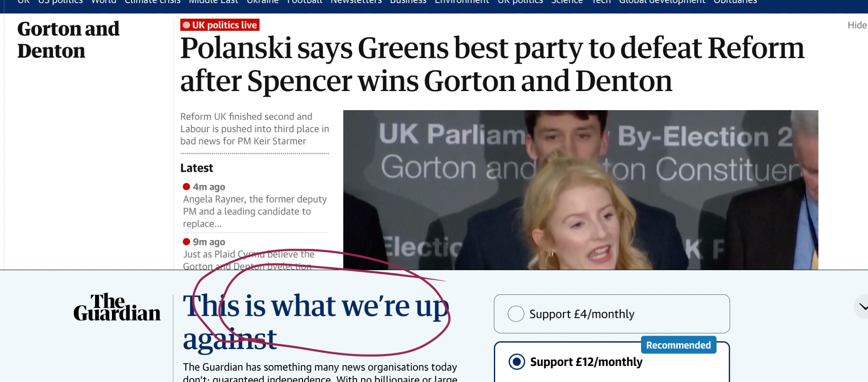Open Newsletters in the navigation bar
Image resolution: width=868 pixels, height=382 pixels.
(x=356, y=2)
